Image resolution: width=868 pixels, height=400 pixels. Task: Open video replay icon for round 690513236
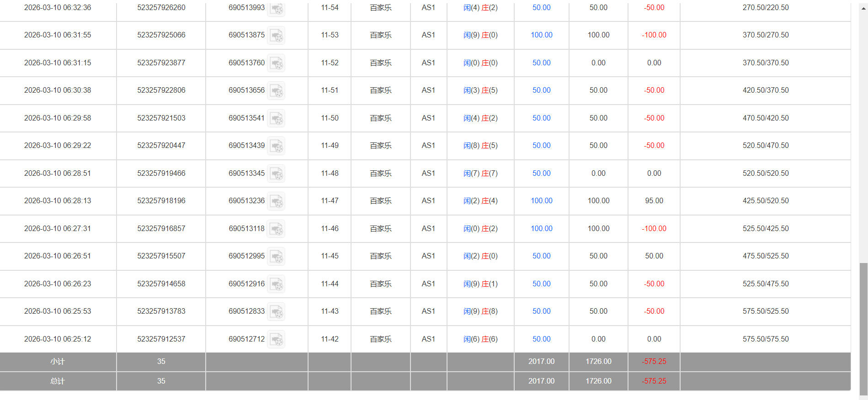coord(276,201)
